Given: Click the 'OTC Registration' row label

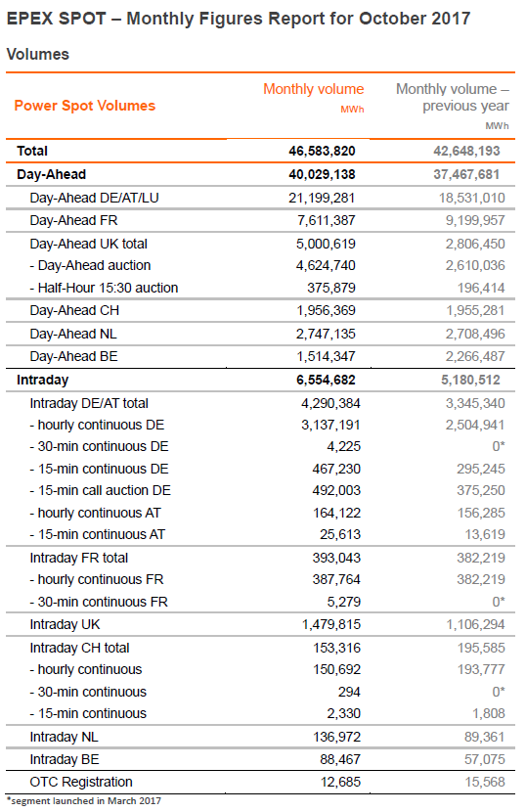Looking at the screenshot, I should 81,782.
